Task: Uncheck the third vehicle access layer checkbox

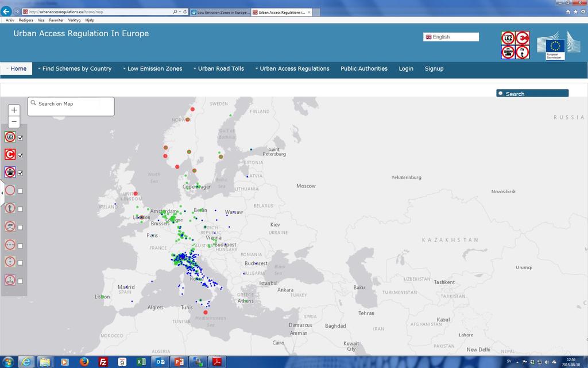Action: (21, 173)
